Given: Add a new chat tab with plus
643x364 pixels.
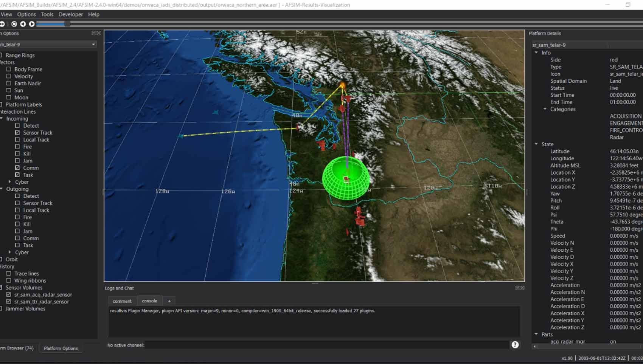Looking at the screenshot, I should [x=169, y=301].
